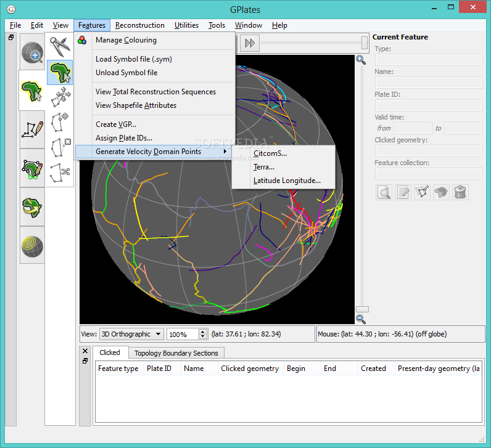Click the Delete Feature trash button
Viewport: 491px width, 448px height.
[460, 192]
